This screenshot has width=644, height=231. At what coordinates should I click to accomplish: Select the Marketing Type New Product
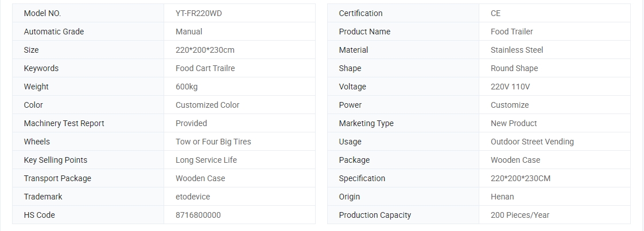coord(513,123)
